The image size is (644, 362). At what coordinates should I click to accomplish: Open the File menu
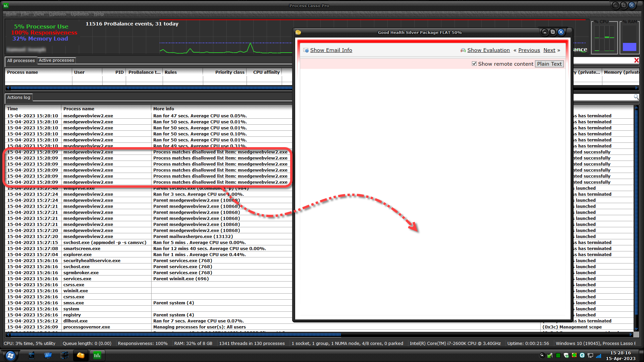(24, 14)
